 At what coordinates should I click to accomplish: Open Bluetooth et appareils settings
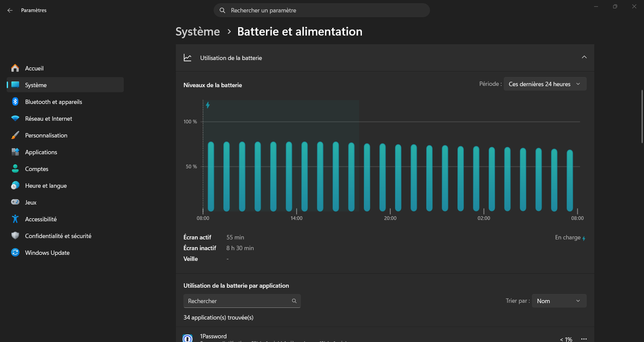click(65, 102)
